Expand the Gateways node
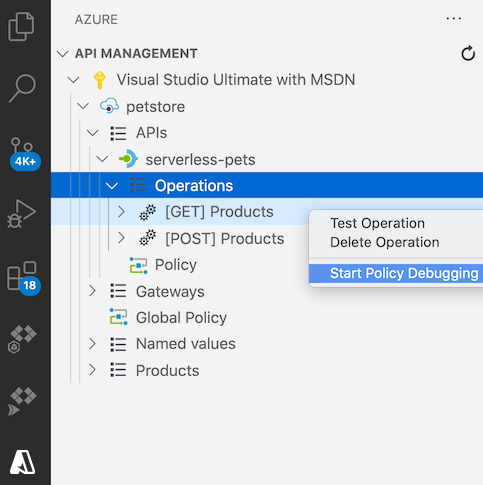The image size is (483, 485). [x=92, y=291]
